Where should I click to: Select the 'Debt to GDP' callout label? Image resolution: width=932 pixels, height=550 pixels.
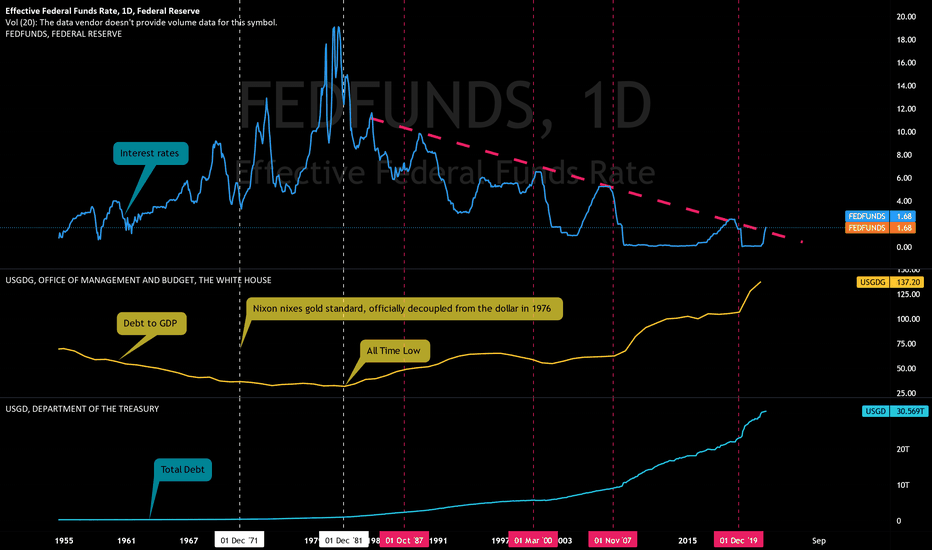tap(151, 323)
